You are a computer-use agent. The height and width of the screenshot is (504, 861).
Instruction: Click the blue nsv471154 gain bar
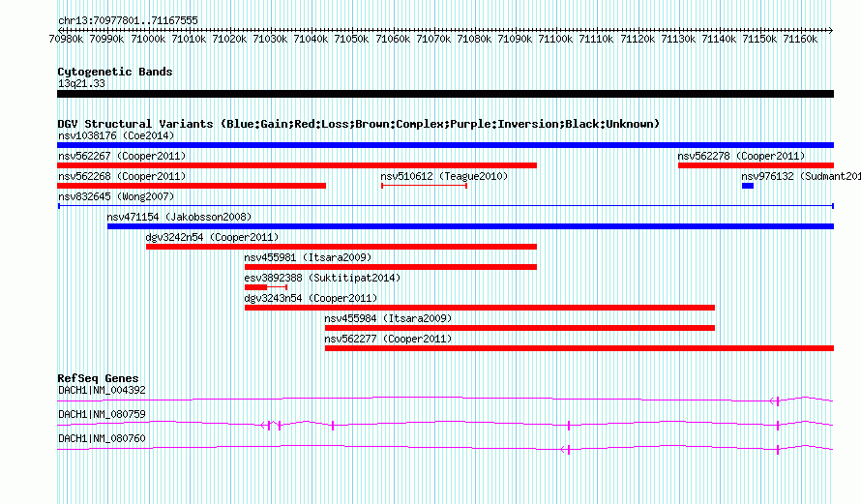pyautogui.click(x=470, y=226)
